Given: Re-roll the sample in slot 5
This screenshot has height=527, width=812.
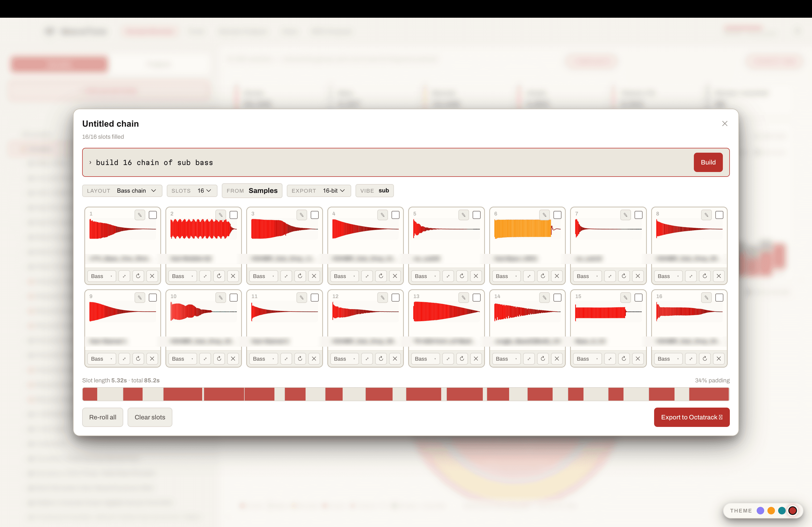Looking at the screenshot, I should pyautogui.click(x=462, y=276).
